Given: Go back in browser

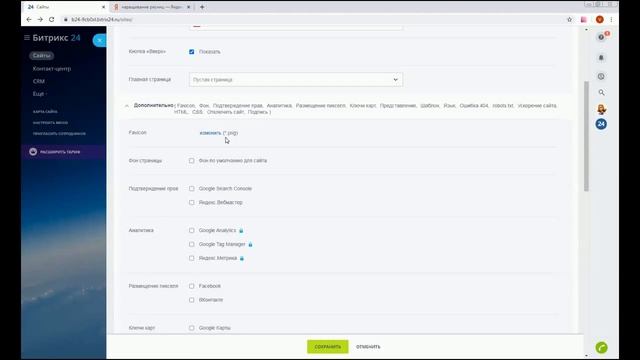Looking at the screenshot, I should (29, 19).
